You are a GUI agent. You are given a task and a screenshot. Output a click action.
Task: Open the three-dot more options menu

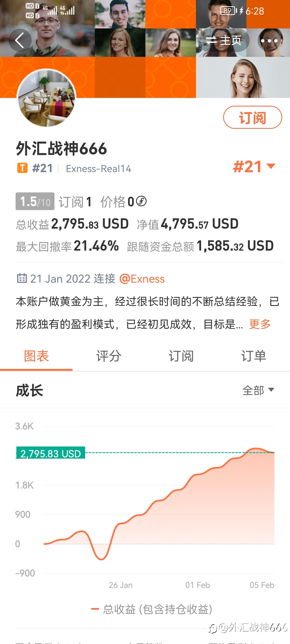(x=269, y=41)
